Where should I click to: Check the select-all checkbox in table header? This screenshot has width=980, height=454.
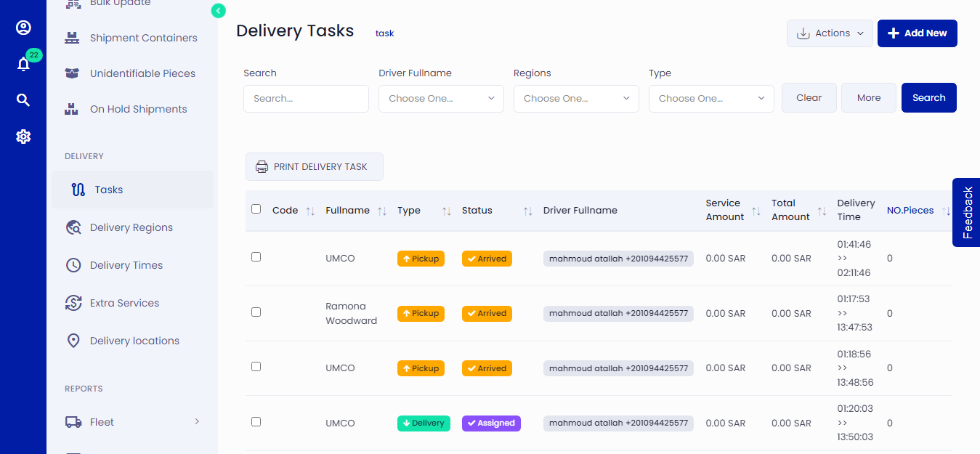tap(256, 208)
